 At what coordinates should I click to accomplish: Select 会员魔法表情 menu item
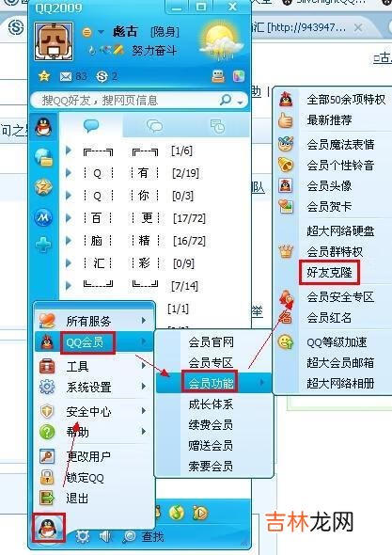[x=340, y=145]
